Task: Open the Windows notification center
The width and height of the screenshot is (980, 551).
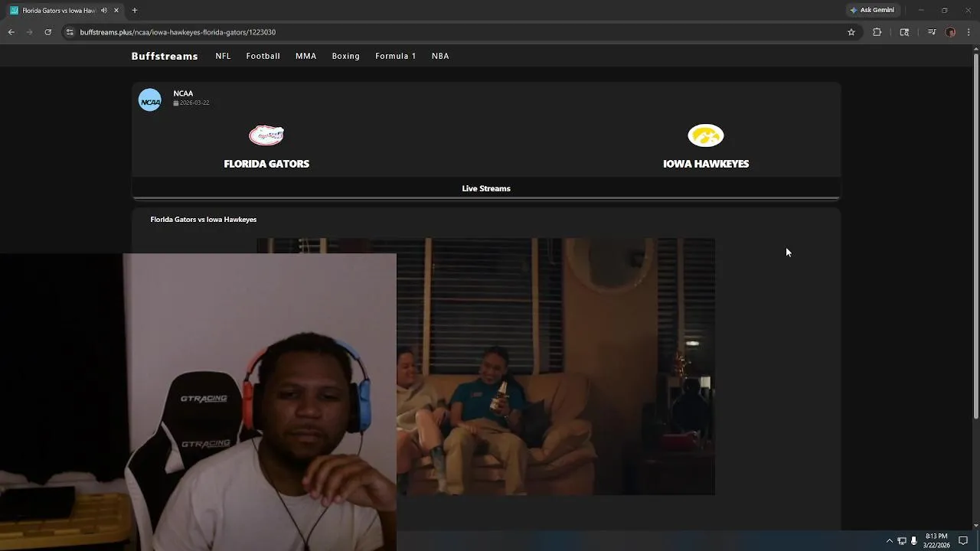Action: 963,540
